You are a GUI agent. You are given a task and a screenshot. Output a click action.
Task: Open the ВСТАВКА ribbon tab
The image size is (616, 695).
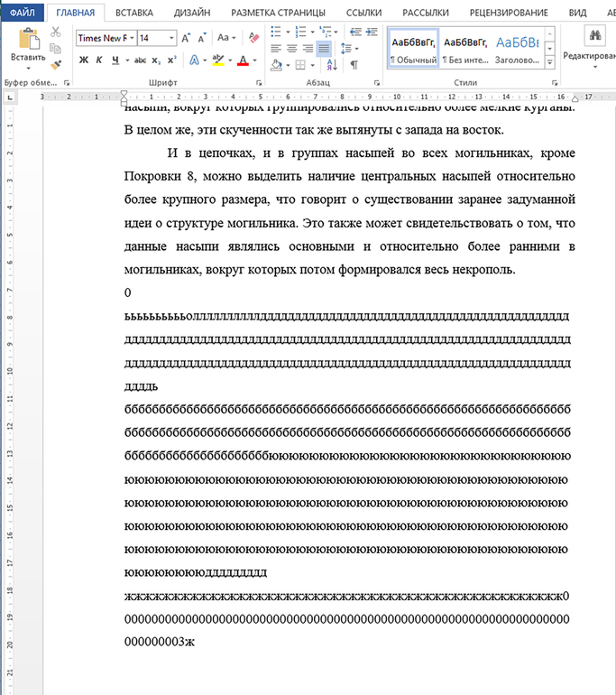pyautogui.click(x=133, y=13)
